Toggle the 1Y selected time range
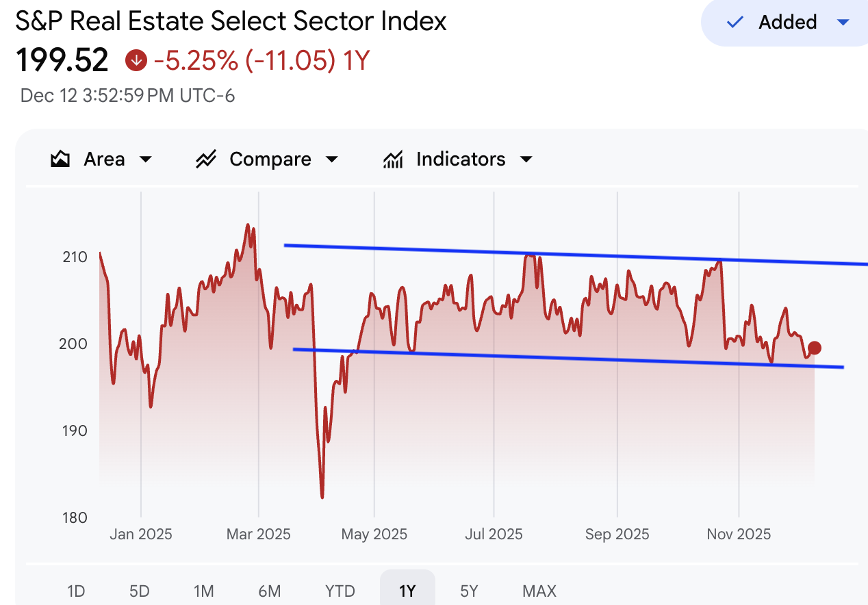The width and height of the screenshot is (868, 605). pos(407,590)
